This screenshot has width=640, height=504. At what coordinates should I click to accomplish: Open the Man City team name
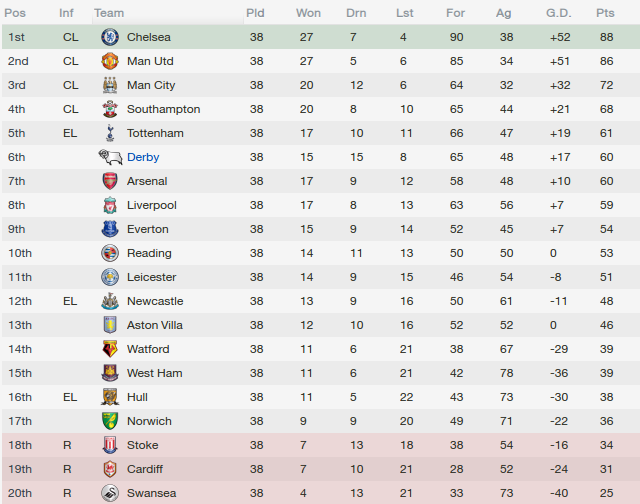[151, 85]
